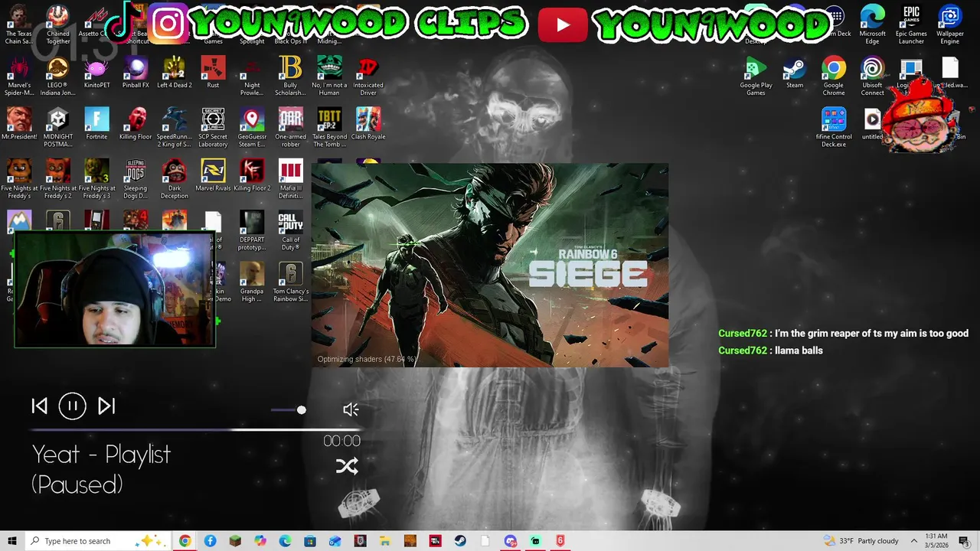Select the KinitoPET desktop icon
Screen dimensions: 980x551
pos(96,73)
